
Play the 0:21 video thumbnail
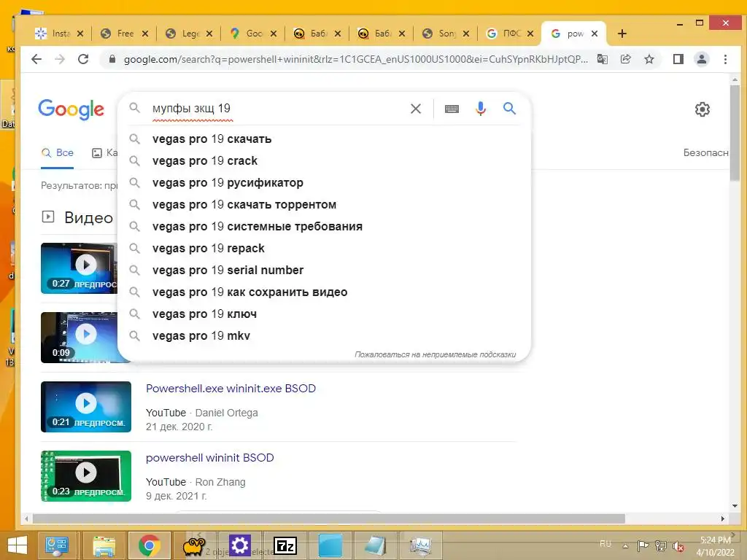[86, 407]
